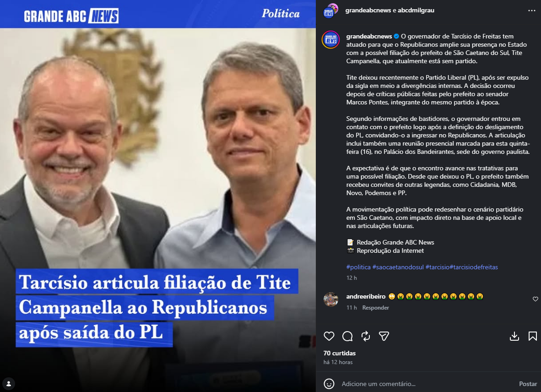Share post with paper plane icon

pos(384,336)
